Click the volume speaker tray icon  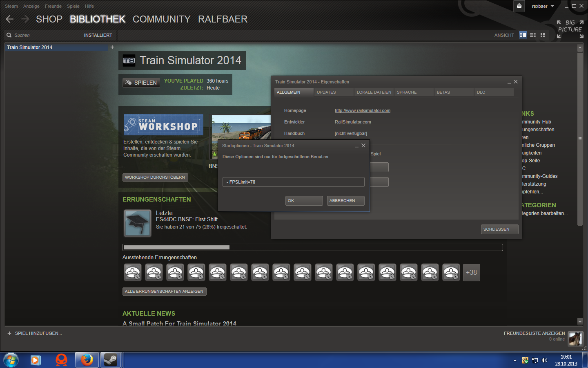coord(544,360)
